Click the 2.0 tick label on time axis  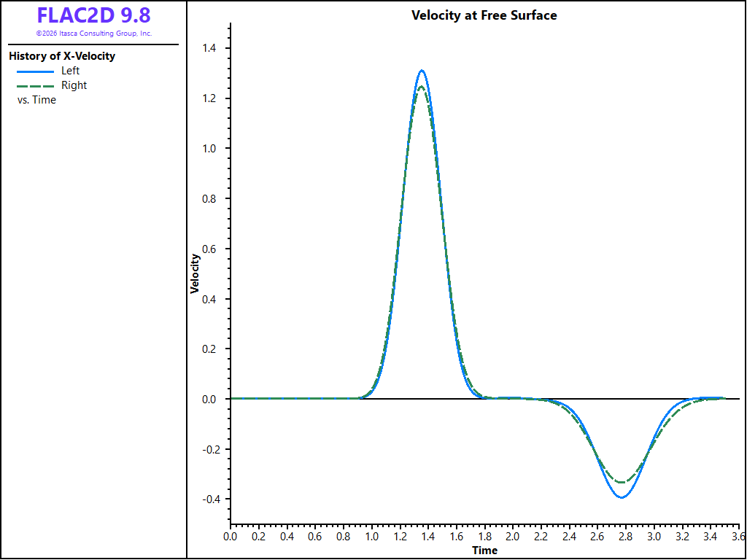[x=513, y=537]
